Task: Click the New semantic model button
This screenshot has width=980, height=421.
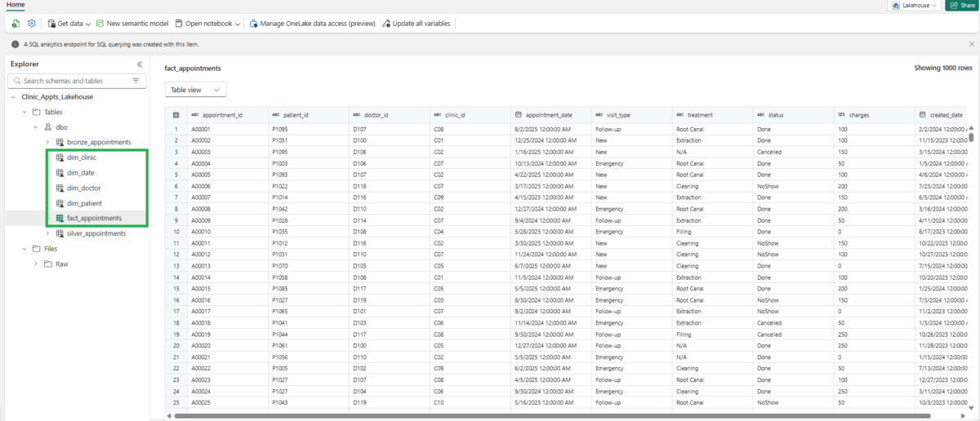Action: [131, 24]
